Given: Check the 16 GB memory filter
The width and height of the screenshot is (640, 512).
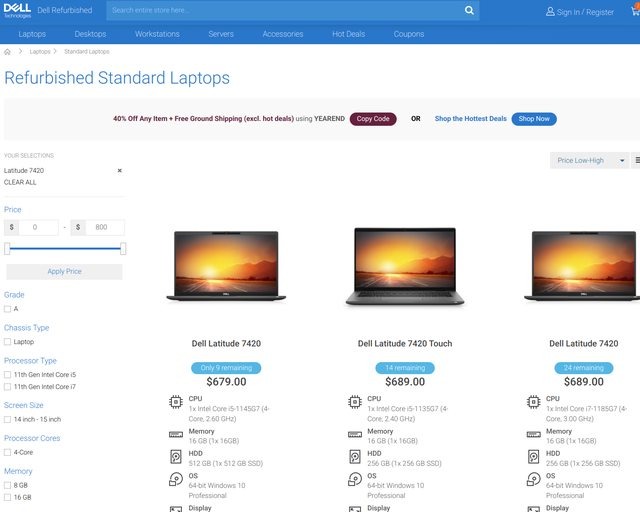Looking at the screenshot, I should click(7, 497).
